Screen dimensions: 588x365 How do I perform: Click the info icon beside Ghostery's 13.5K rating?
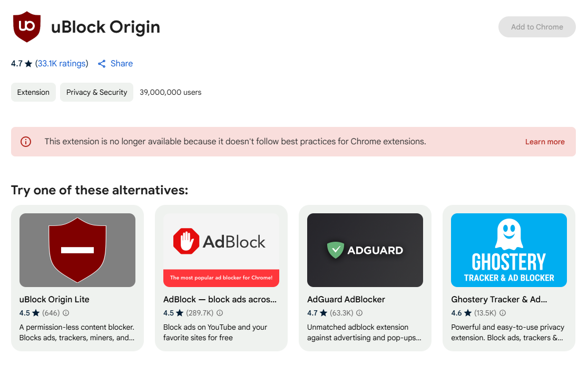tap(502, 313)
